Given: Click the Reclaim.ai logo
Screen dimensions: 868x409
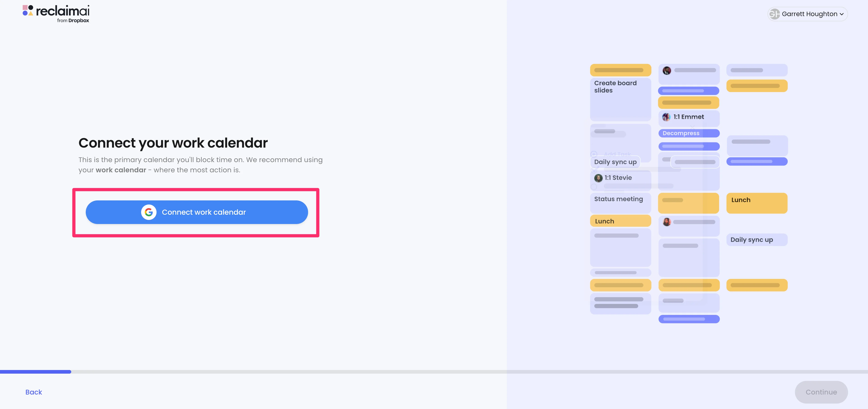Looking at the screenshot, I should coord(56,13).
